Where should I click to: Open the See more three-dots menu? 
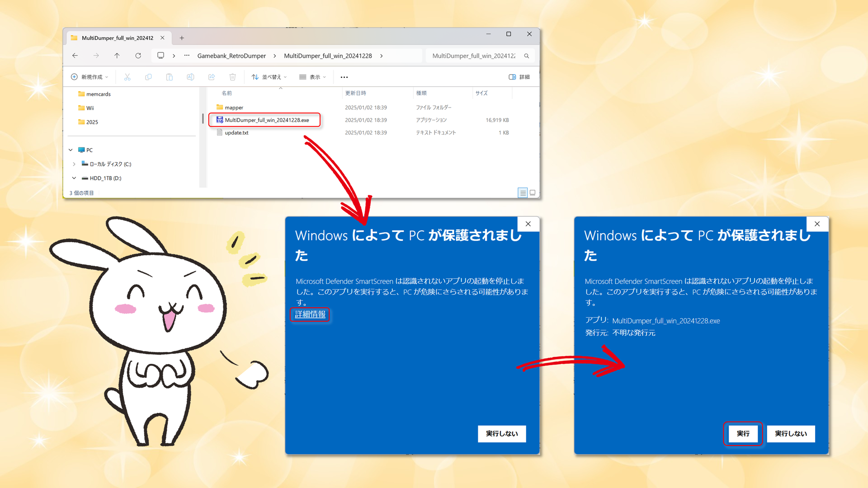click(344, 77)
